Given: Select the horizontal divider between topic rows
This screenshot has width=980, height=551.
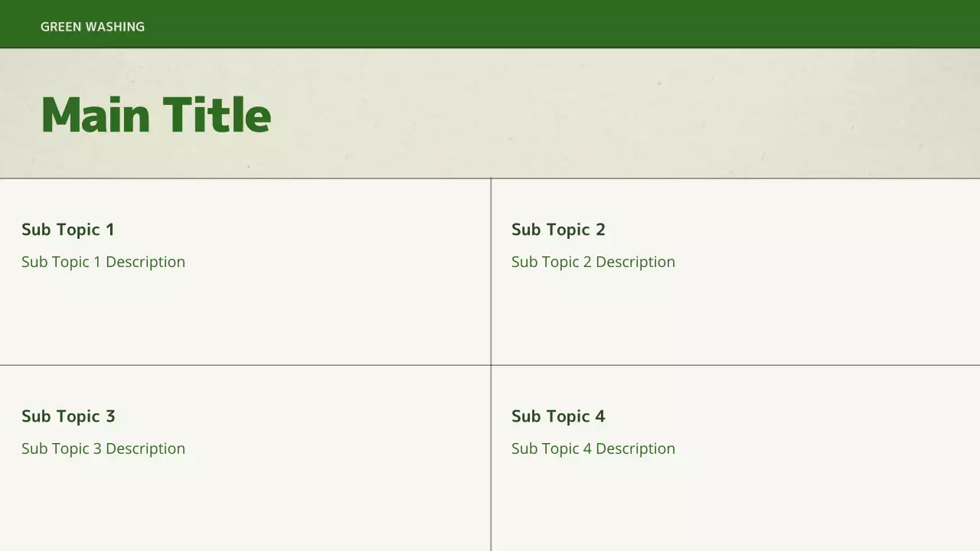Looking at the screenshot, I should coord(245,365).
